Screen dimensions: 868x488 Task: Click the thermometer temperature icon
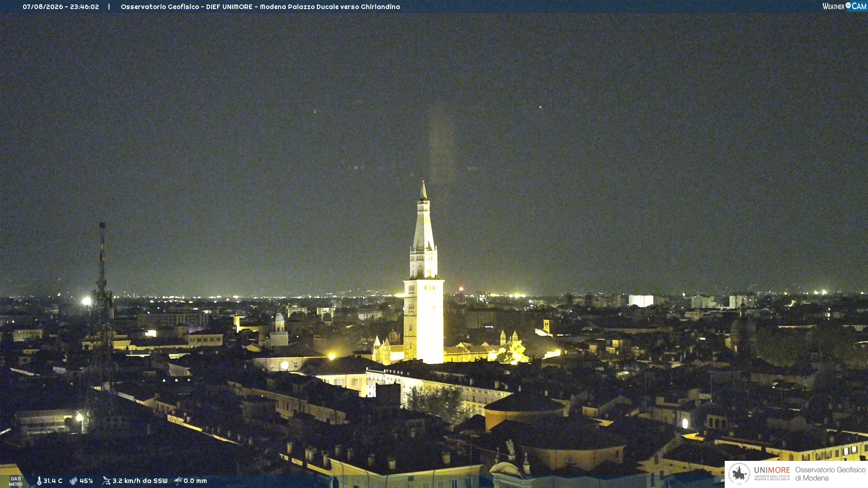pos(39,481)
